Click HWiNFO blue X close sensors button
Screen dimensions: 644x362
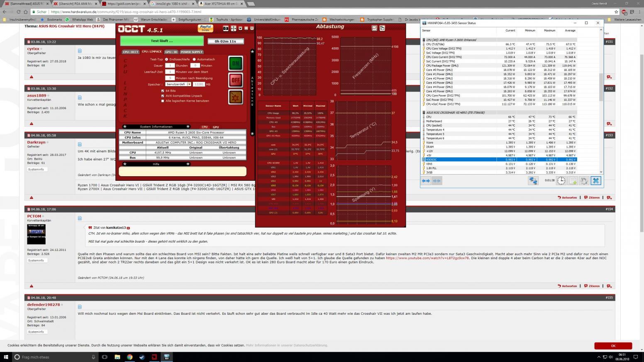(596, 181)
